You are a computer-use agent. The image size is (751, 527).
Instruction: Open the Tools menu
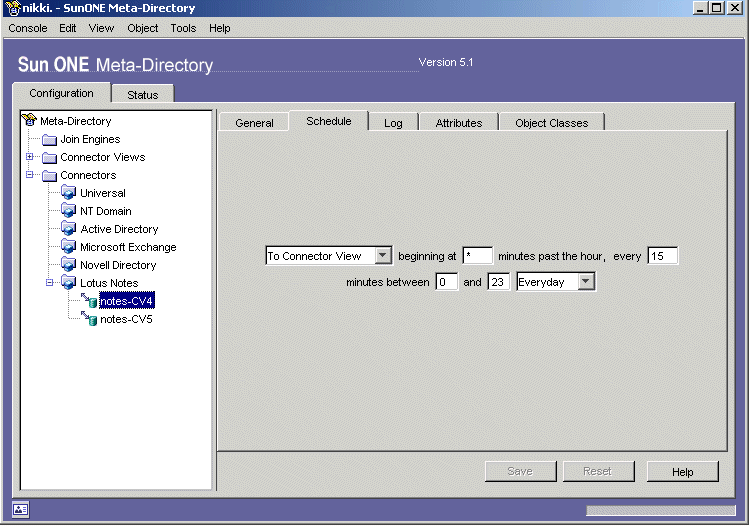point(183,28)
